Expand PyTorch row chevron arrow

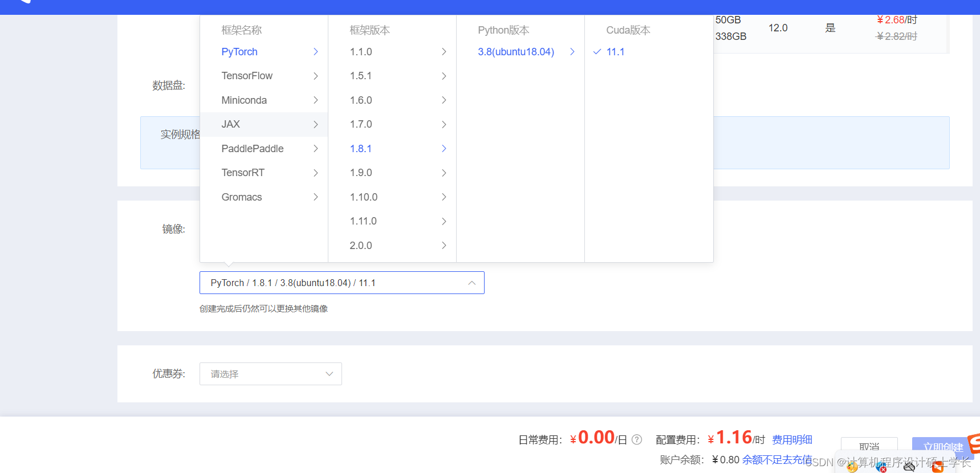[316, 52]
